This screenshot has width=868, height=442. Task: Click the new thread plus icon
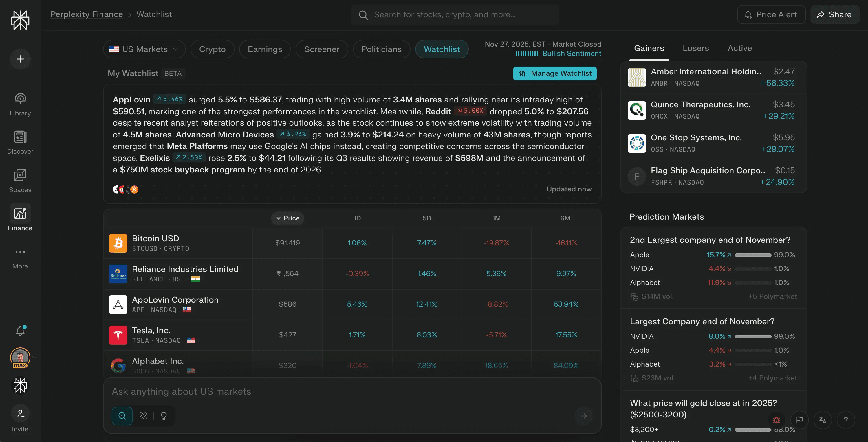20,59
